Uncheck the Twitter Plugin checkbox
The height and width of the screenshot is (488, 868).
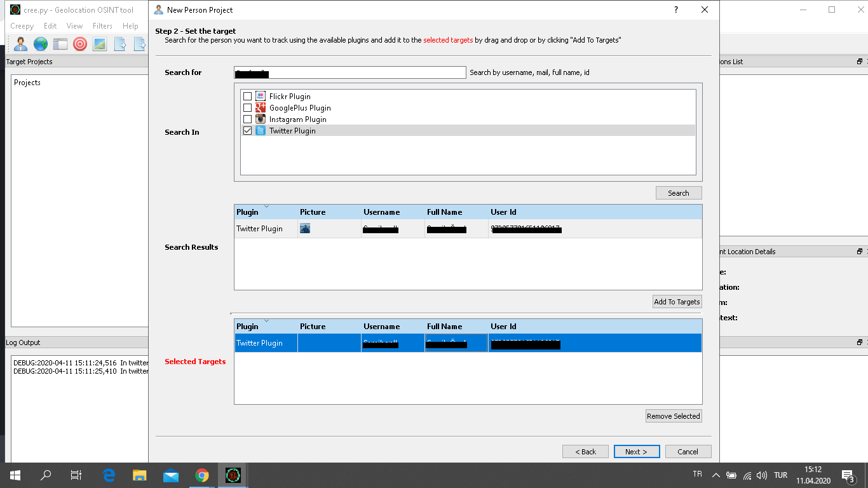248,131
